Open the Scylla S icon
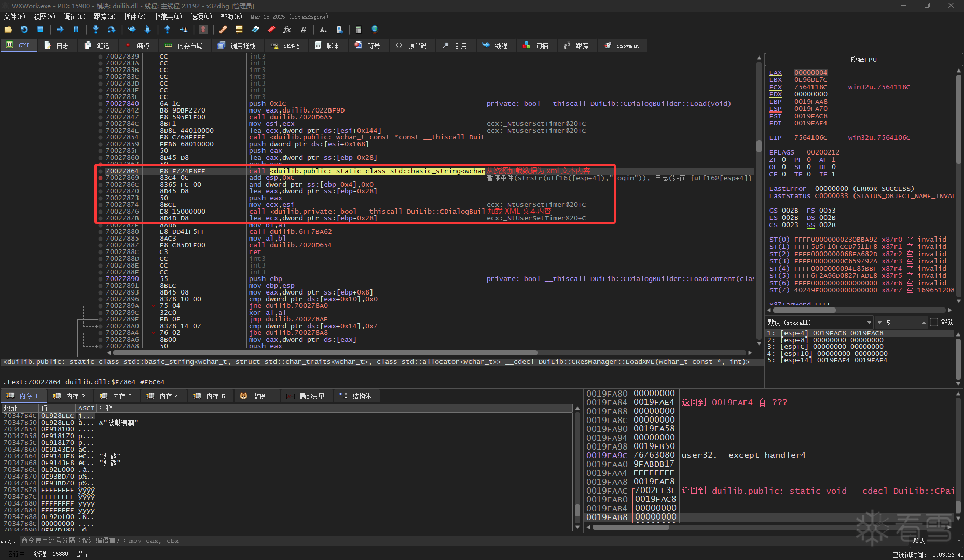Viewport: 964px width, 560px height. coord(203,30)
